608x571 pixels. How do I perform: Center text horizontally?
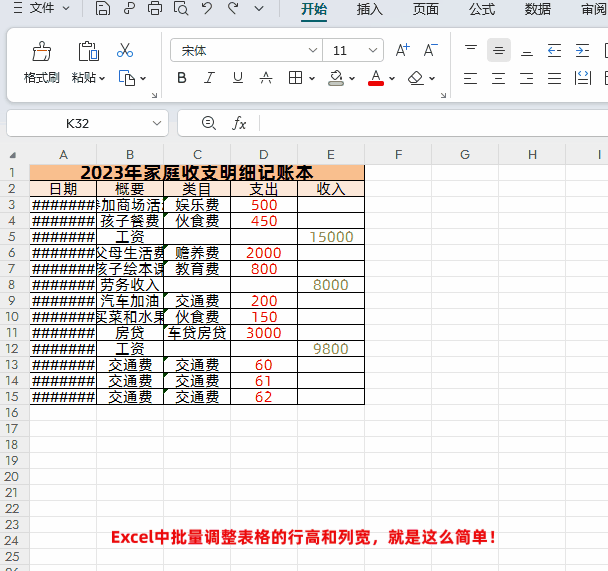[x=498, y=78]
